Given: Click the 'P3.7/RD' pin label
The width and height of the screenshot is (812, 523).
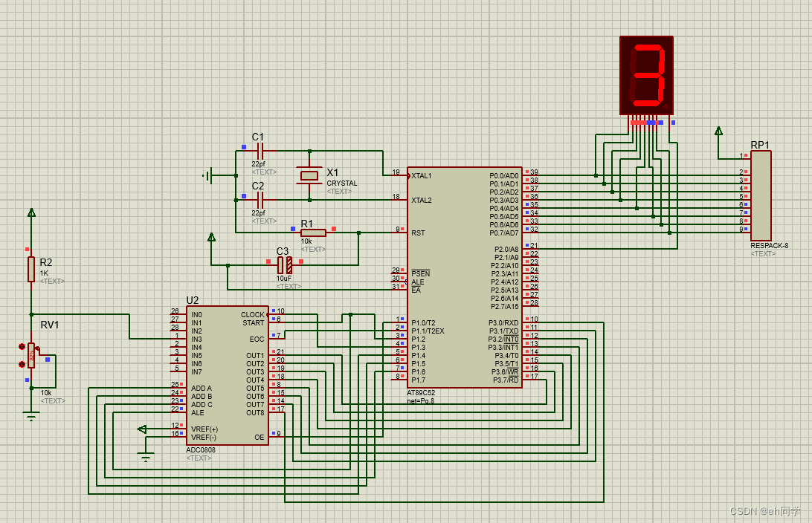Looking at the screenshot, I should tap(506, 380).
